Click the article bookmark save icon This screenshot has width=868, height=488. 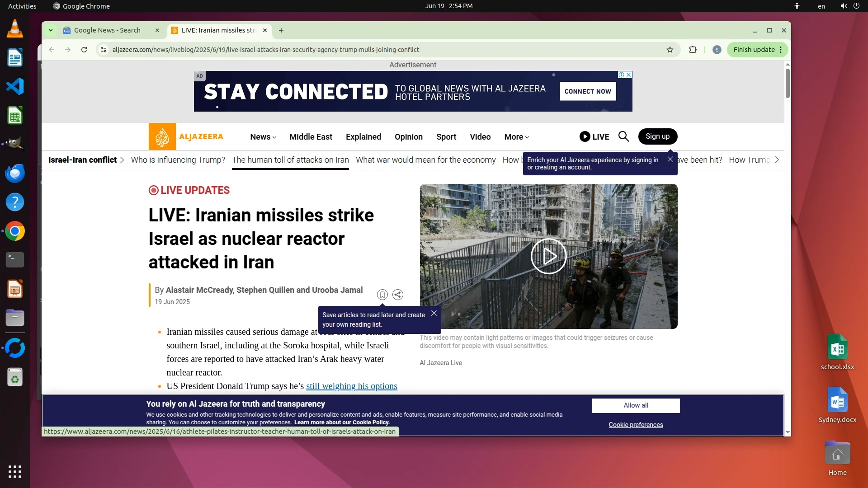pyautogui.click(x=382, y=295)
